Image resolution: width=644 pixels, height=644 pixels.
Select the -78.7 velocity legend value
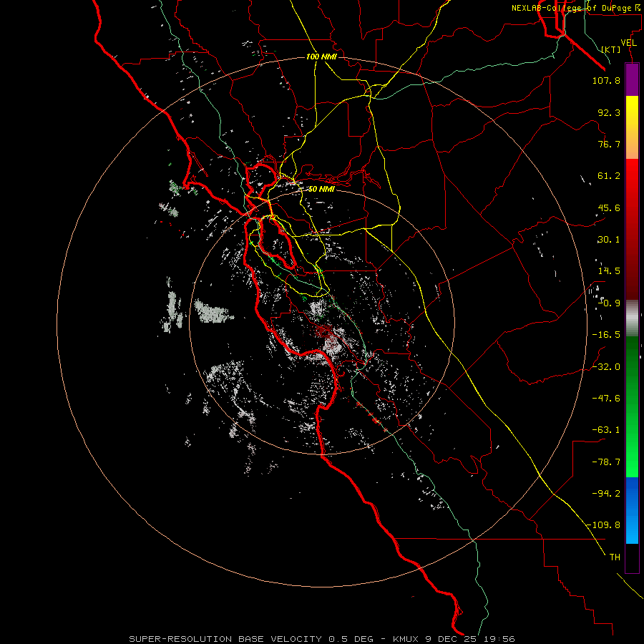606,462
